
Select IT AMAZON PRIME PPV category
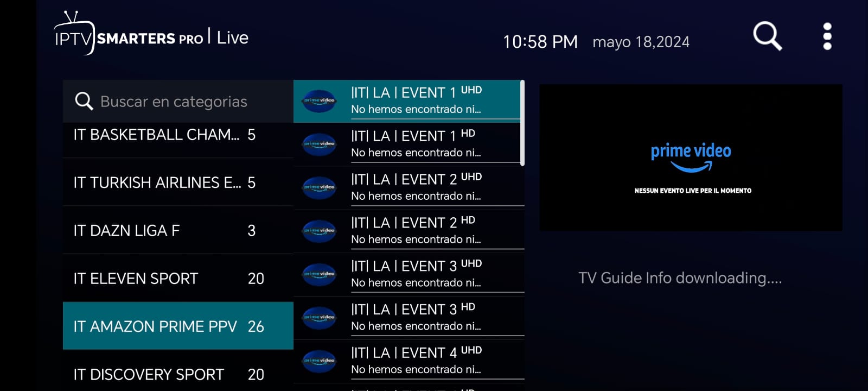178,326
